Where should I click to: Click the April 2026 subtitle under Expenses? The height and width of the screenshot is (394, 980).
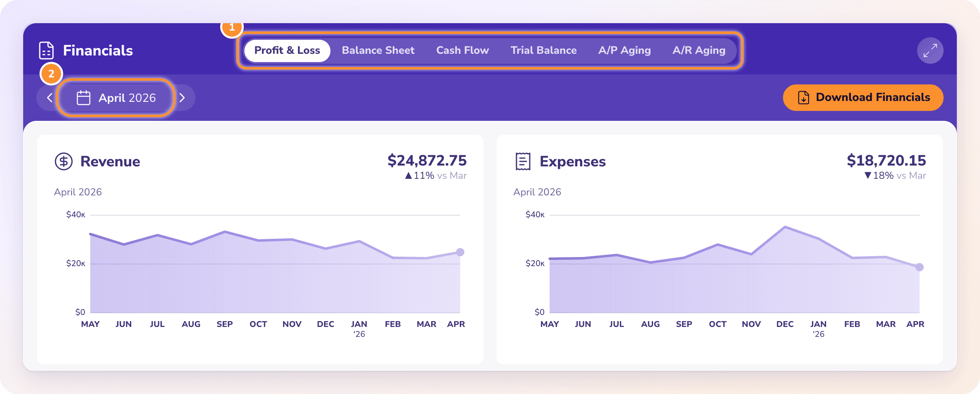point(537,192)
